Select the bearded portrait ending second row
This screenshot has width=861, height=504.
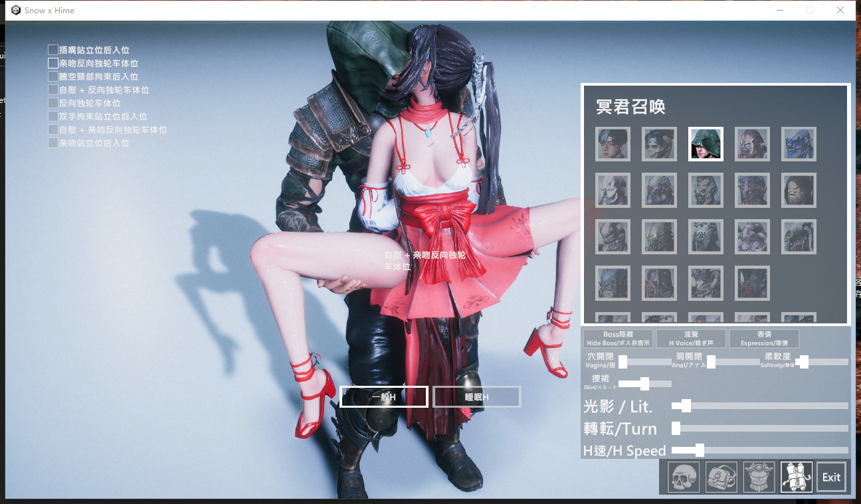point(799,191)
